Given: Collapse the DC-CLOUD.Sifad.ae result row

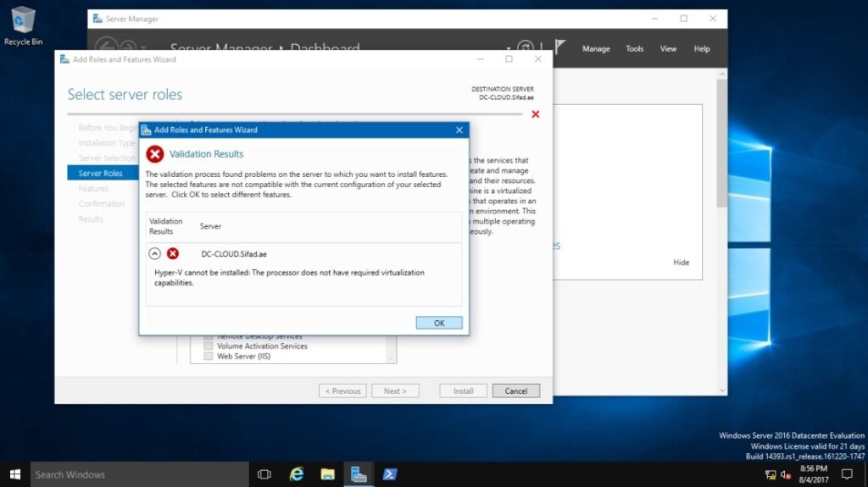Looking at the screenshot, I should point(155,253).
